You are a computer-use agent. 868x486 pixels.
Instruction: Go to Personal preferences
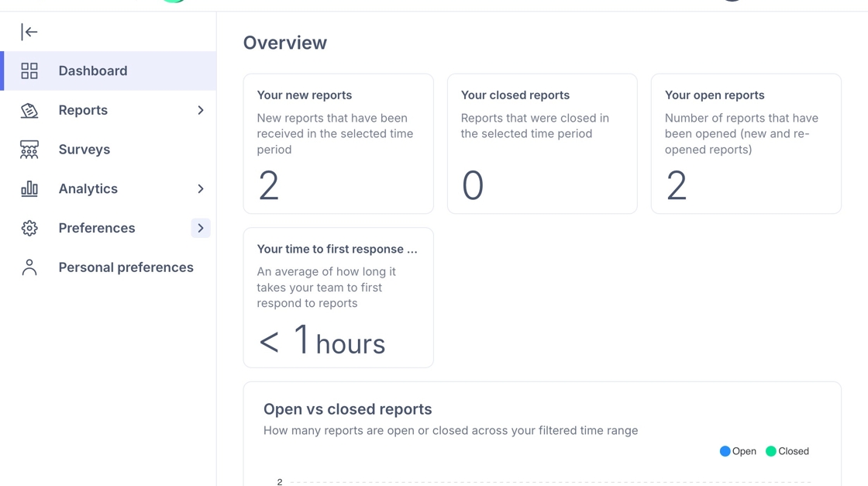(108, 267)
